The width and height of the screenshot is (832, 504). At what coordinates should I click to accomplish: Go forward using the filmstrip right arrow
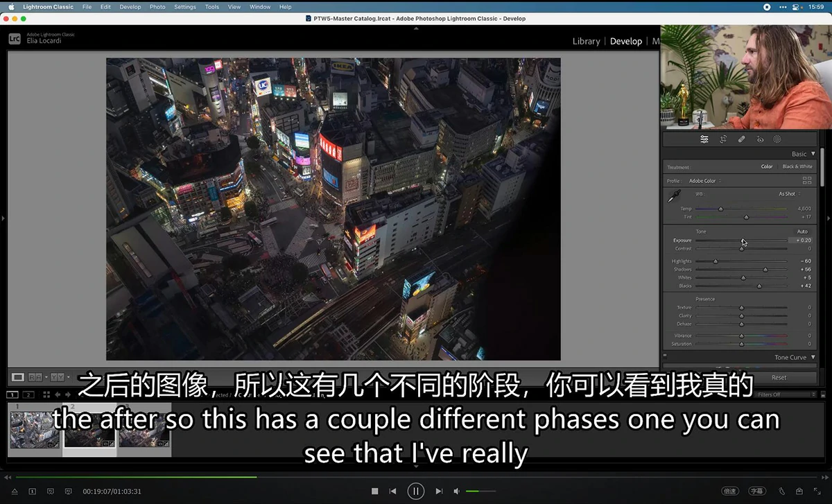click(67, 394)
